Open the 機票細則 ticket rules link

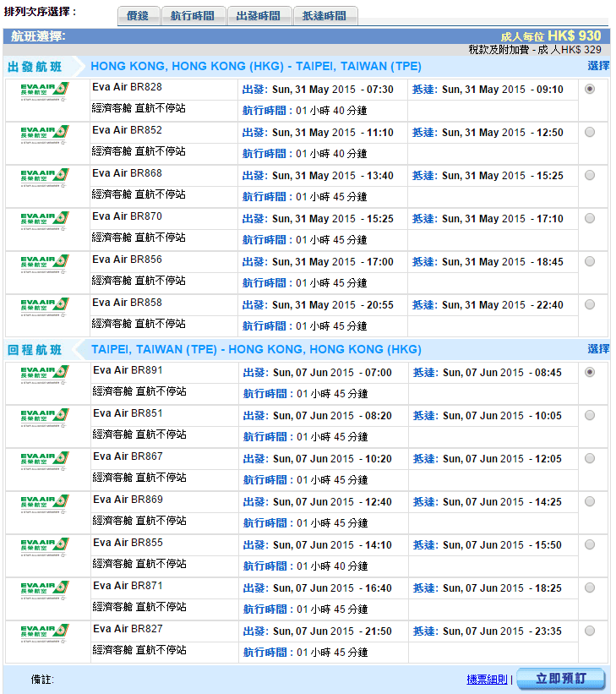(487, 680)
